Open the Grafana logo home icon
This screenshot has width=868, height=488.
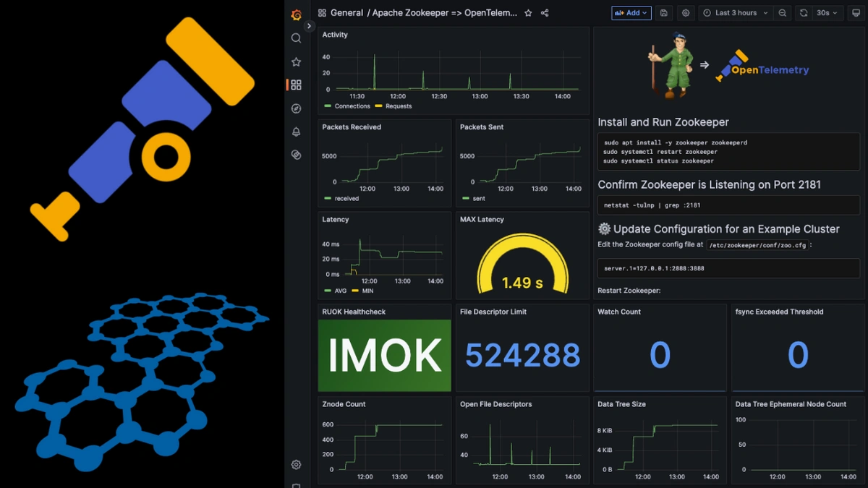[x=296, y=14]
